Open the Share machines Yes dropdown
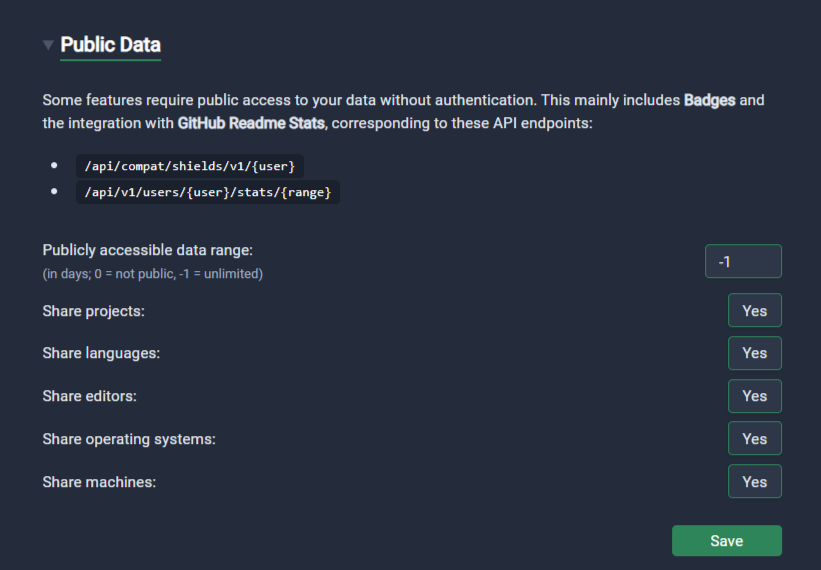The height and width of the screenshot is (570, 821). tap(755, 482)
